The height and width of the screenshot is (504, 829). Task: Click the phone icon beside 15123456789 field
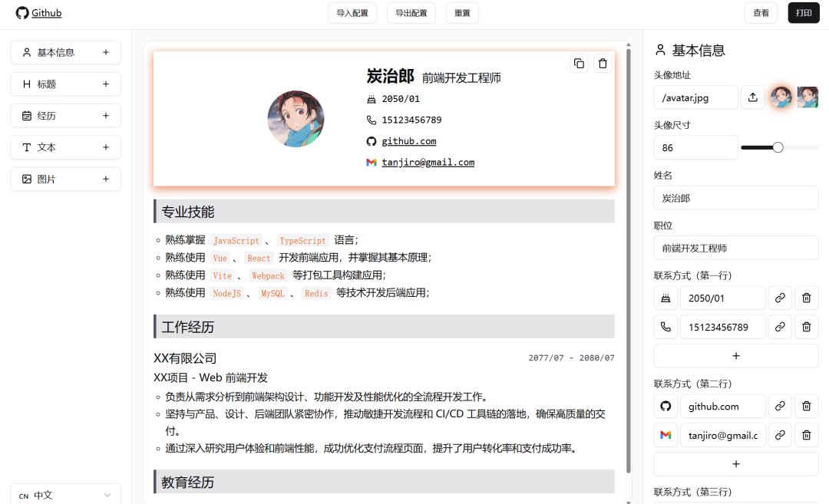pos(665,326)
